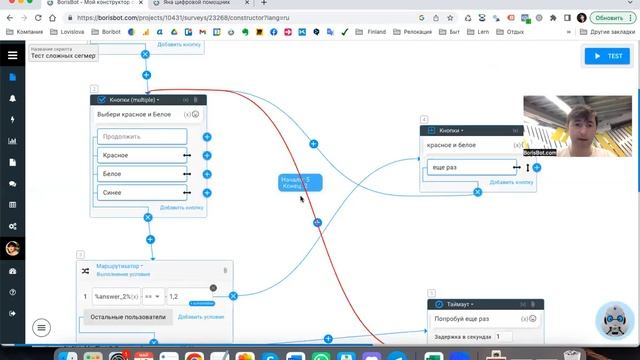Open the == comparison operator dropdown
Screen dimensions: 640x360
point(152,296)
